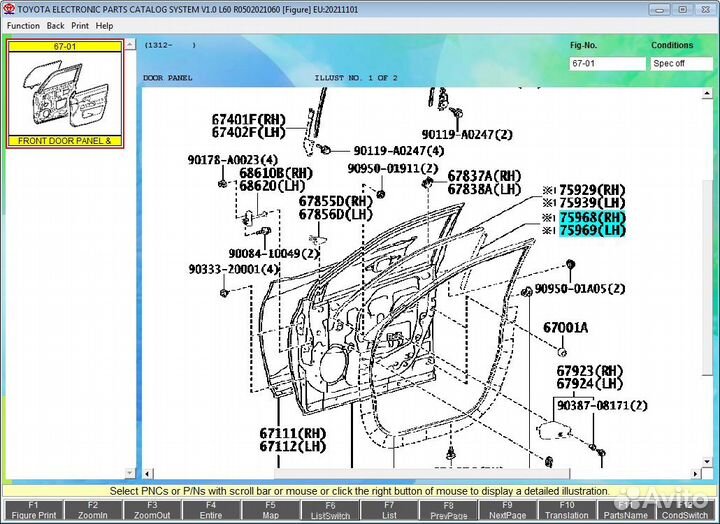This screenshot has height=524, width=720.
Task: Toggle the CondSwitch button
Action: tap(688, 510)
